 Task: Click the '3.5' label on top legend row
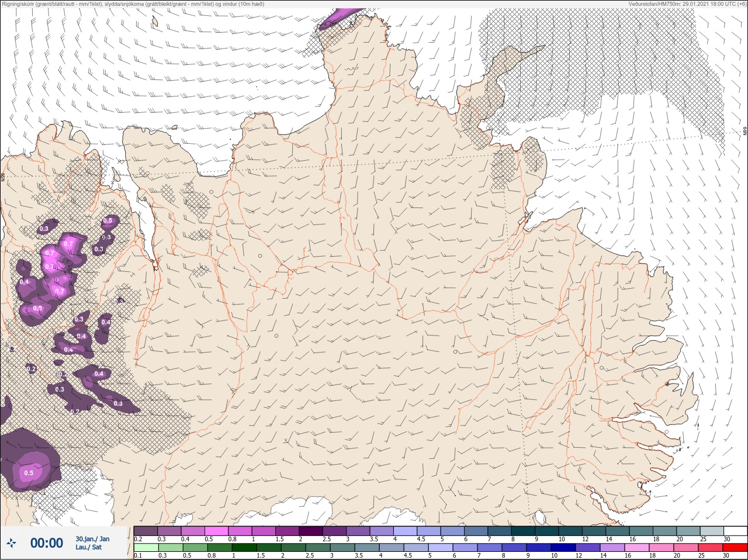(373, 539)
